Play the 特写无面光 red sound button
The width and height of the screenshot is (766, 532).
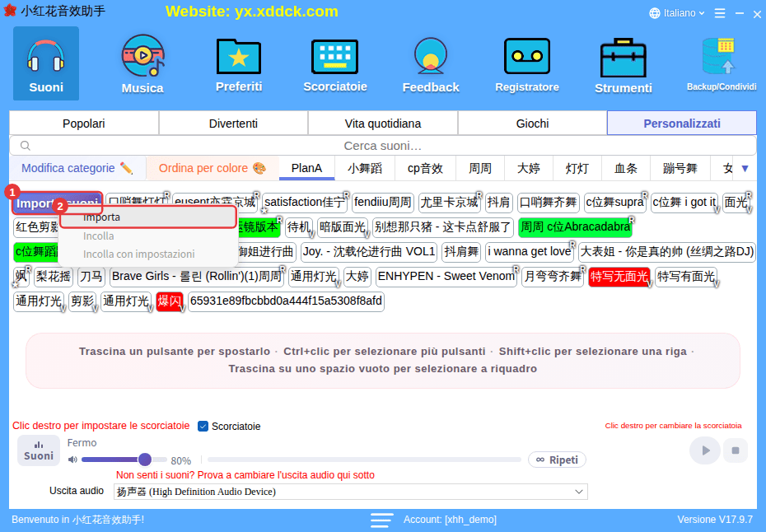click(619, 277)
